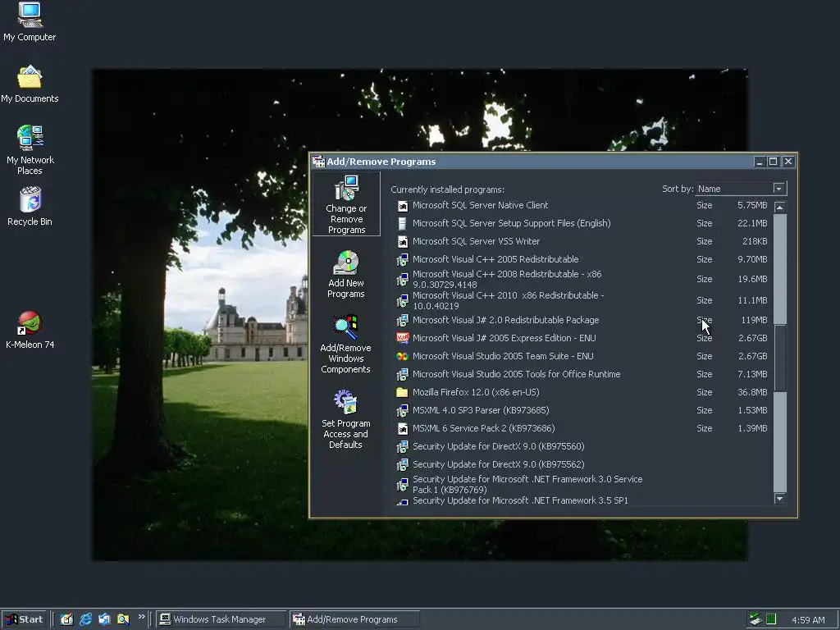
Task: Open Add New Programs sidebar icon
Action: 346,274
